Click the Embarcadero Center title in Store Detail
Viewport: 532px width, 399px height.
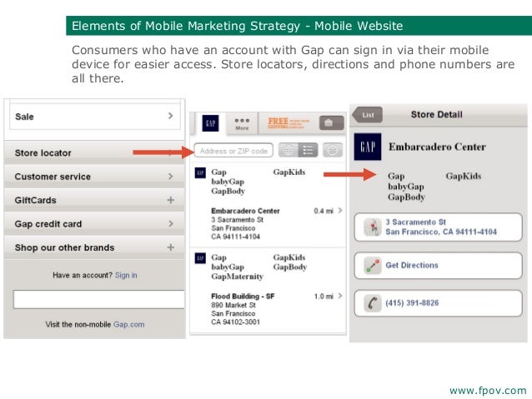(x=437, y=147)
